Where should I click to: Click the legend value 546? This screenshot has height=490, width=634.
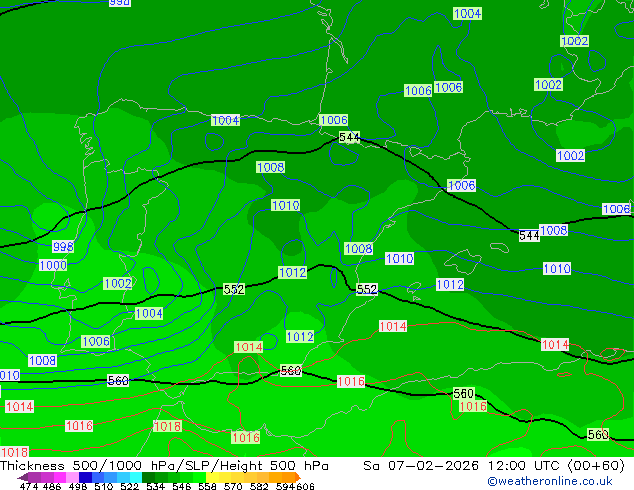click(x=182, y=486)
